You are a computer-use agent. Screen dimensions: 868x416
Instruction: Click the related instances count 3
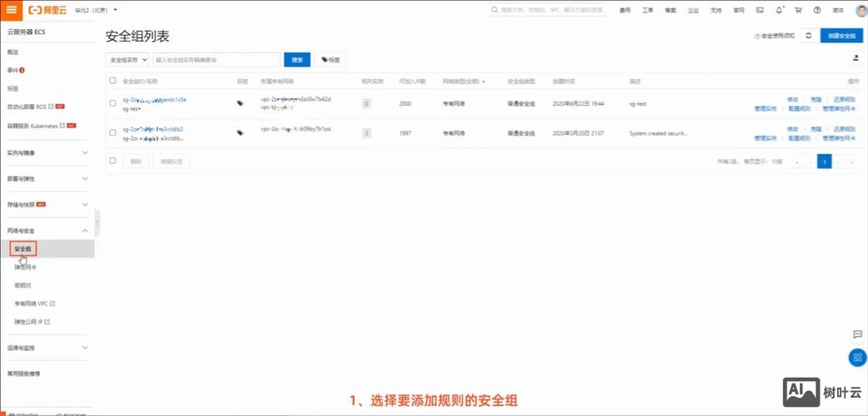(366, 133)
